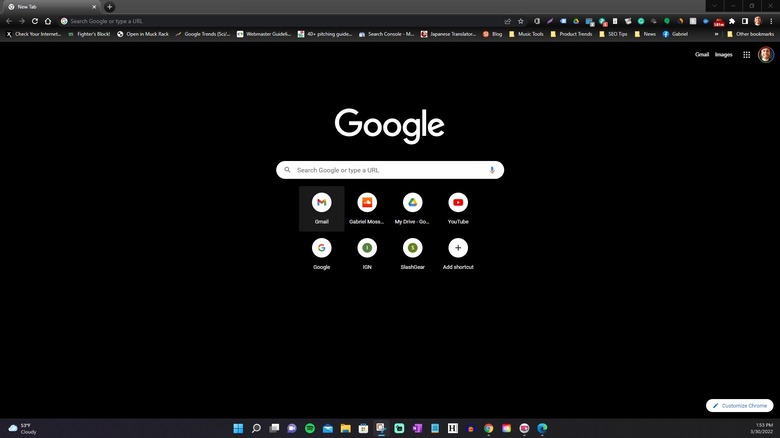Open the 40+ pitching guide bookmark
The width and height of the screenshot is (780, 438).
point(325,34)
